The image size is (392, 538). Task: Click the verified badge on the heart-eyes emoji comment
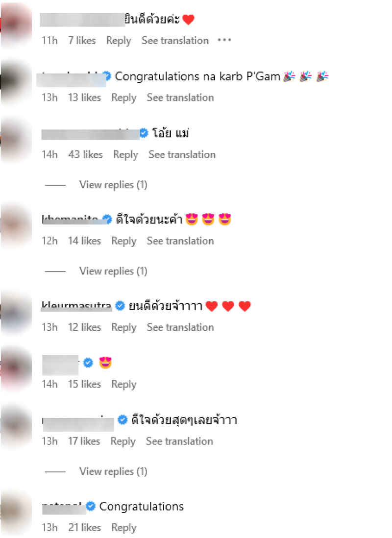point(88,362)
